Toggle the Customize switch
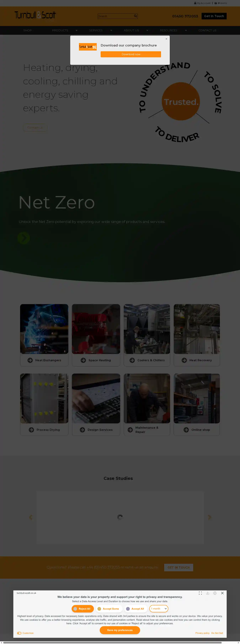 click(x=19, y=633)
